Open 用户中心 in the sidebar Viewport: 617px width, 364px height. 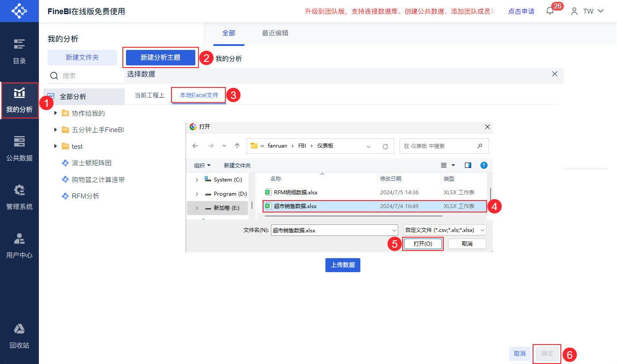19,246
